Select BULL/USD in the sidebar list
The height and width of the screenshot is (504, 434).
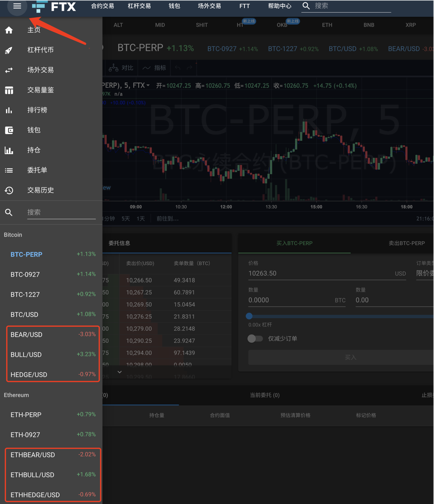[x=51, y=355]
